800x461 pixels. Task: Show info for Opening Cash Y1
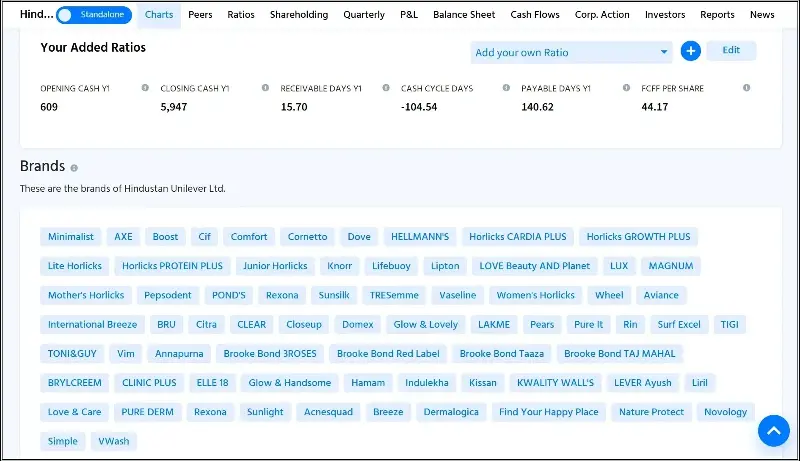pyautogui.click(x=145, y=88)
